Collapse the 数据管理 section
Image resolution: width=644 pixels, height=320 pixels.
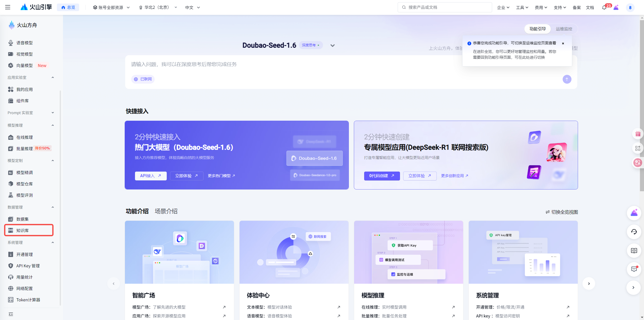click(53, 207)
